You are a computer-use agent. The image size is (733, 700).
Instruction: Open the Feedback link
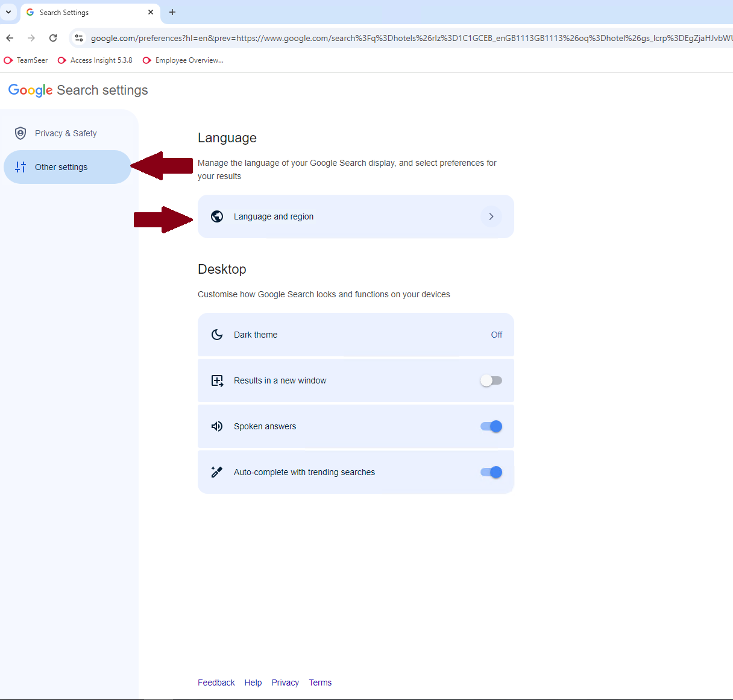[216, 683]
